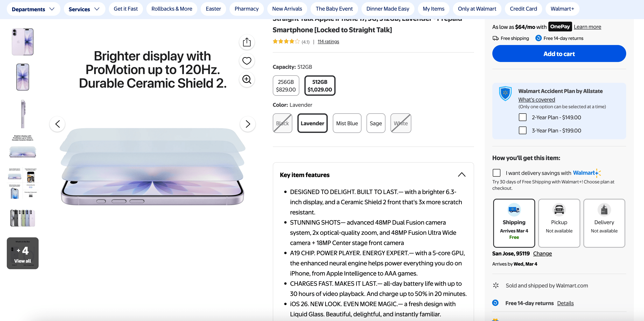Open the image zoom magnifier
Screen dimensions: 644x321
pos(247,79)
